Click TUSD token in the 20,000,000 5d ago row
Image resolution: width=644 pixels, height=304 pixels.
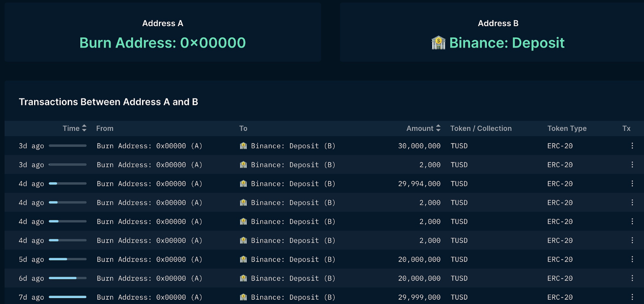[459, 259]
